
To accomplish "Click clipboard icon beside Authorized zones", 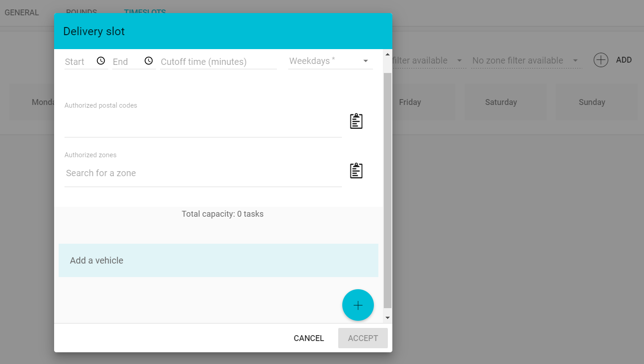I will [x=356, y=171].
